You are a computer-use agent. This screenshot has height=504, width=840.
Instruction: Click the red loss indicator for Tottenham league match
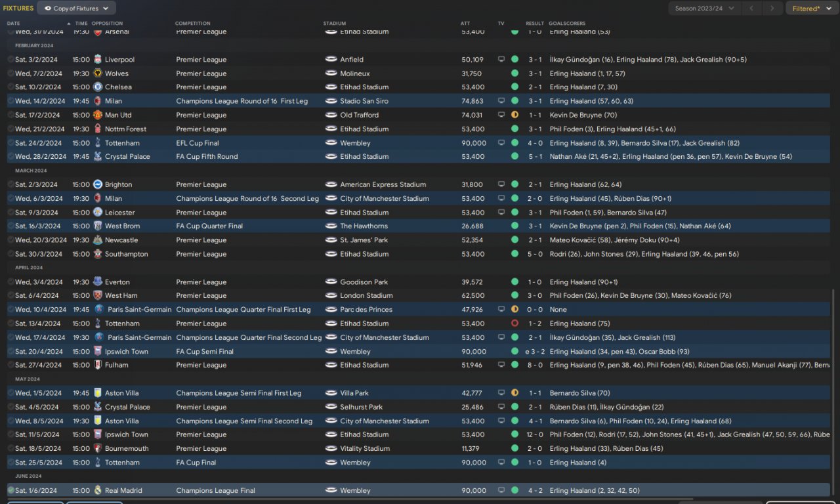tap(514, 324)
